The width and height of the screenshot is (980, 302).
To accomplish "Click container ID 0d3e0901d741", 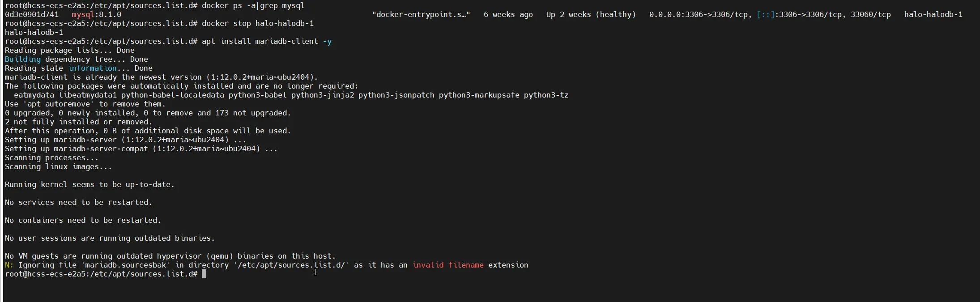I will 32,14.
